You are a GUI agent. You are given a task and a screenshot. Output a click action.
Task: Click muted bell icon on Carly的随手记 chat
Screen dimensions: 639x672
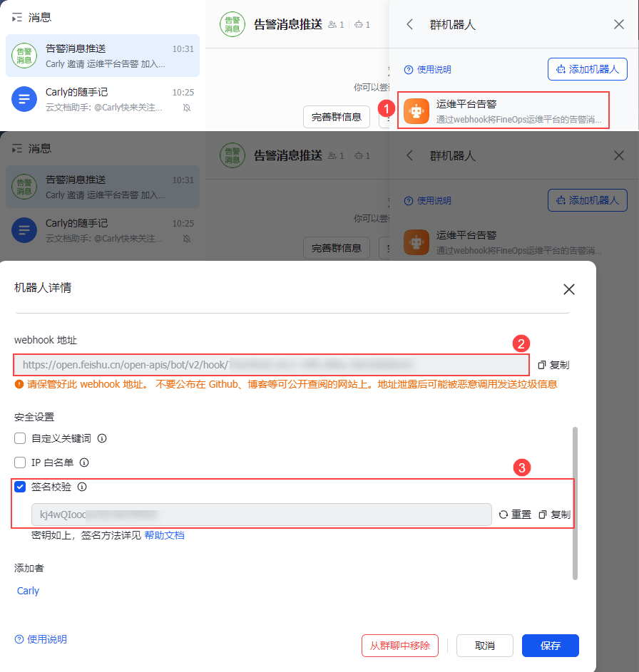187,108
